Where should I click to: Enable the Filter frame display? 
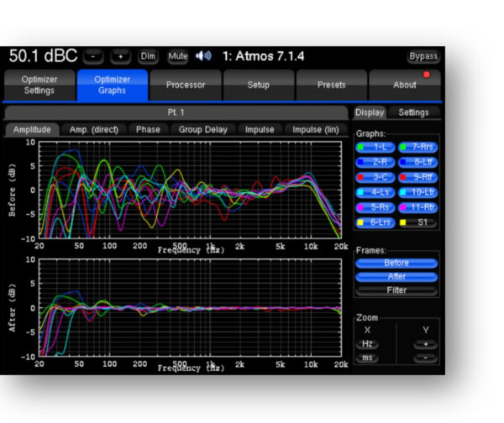tap(396, 290)
